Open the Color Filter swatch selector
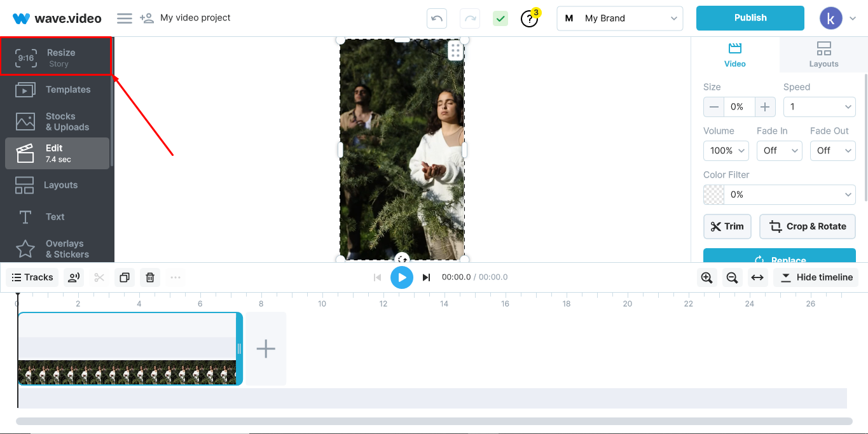This screenshot has height=434, width=868. (779, 195)
